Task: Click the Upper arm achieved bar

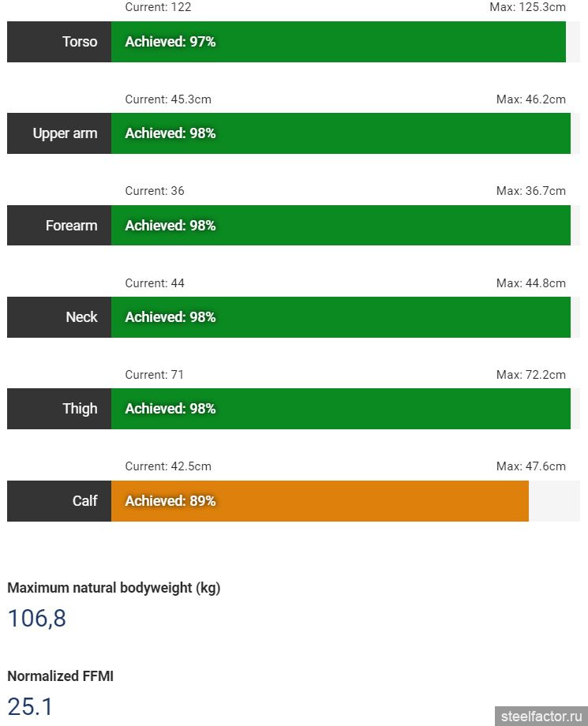Action: (x=341, y=133)
